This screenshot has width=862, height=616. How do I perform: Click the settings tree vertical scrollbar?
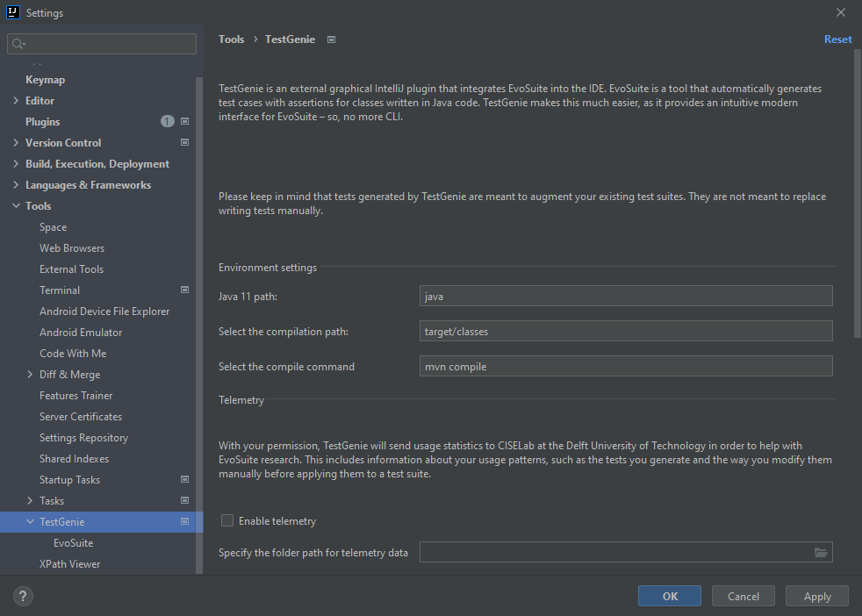coord(199,324)
